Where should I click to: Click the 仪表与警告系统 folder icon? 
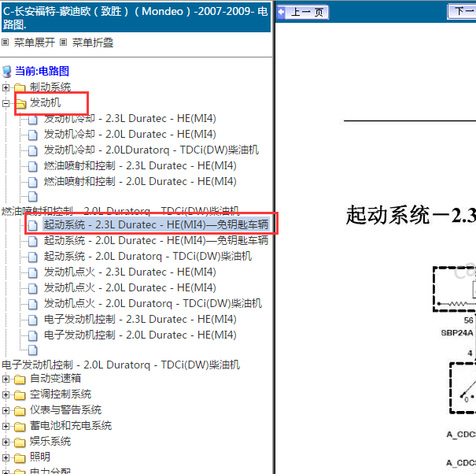[20, 411]
